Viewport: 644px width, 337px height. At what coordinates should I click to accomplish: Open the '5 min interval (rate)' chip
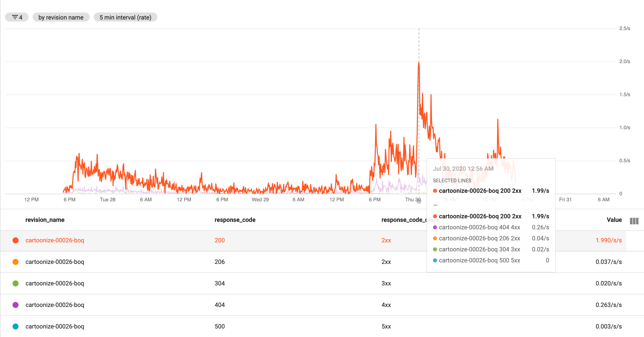(x=125, y=17)
